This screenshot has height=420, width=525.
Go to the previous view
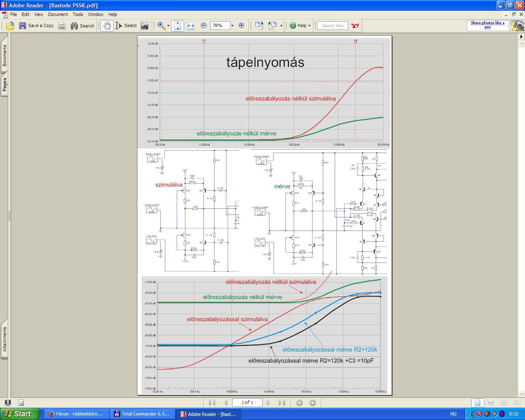pyautogui.click(x=299, y=403)
